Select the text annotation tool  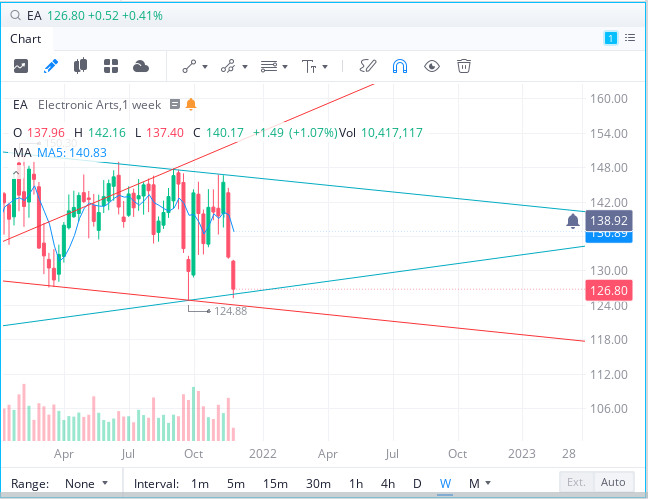[x=309, y=66]
